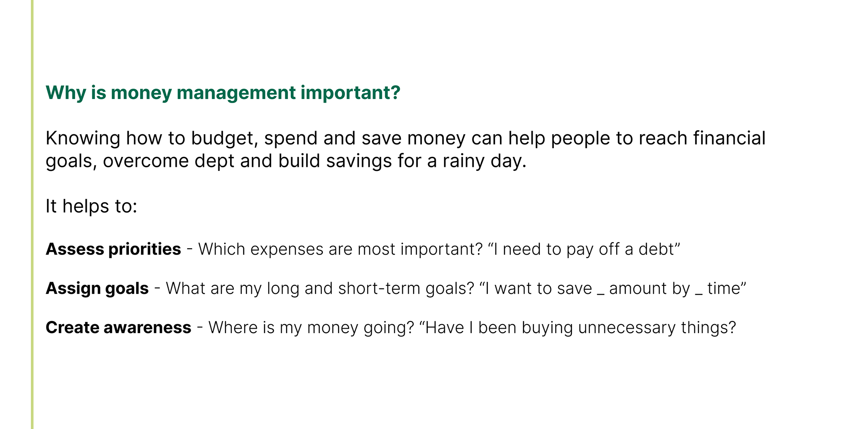The width and height of the screenshot is (868, 429).
Task: Click the green vertical line on left
Action: pyautogui.click(x=32, y=214)
